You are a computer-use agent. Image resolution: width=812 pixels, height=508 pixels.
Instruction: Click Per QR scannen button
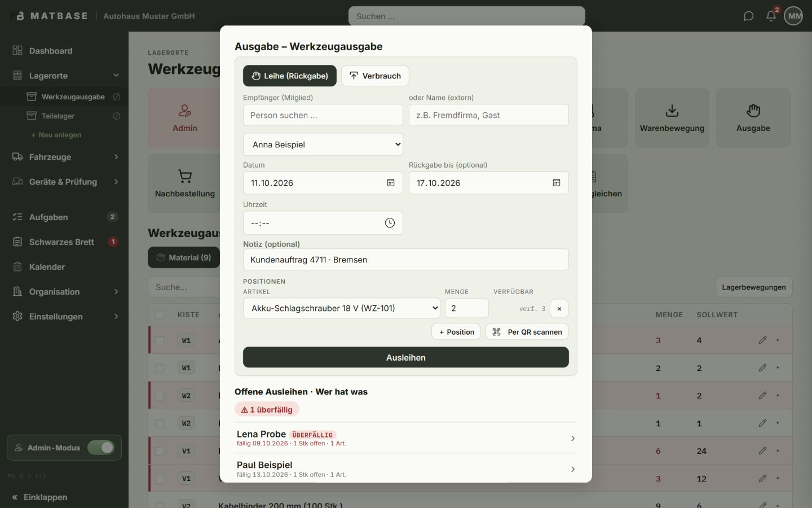(527, 332)
